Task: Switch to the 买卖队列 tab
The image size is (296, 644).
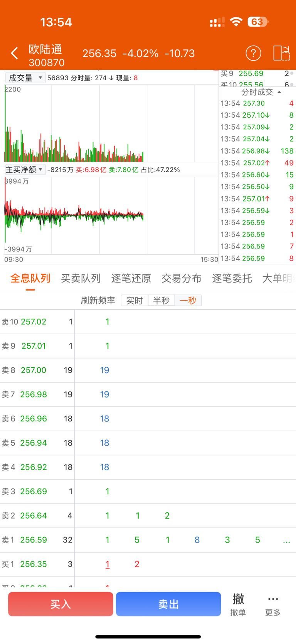Action: pyautogui.click(x=81, y=279)
